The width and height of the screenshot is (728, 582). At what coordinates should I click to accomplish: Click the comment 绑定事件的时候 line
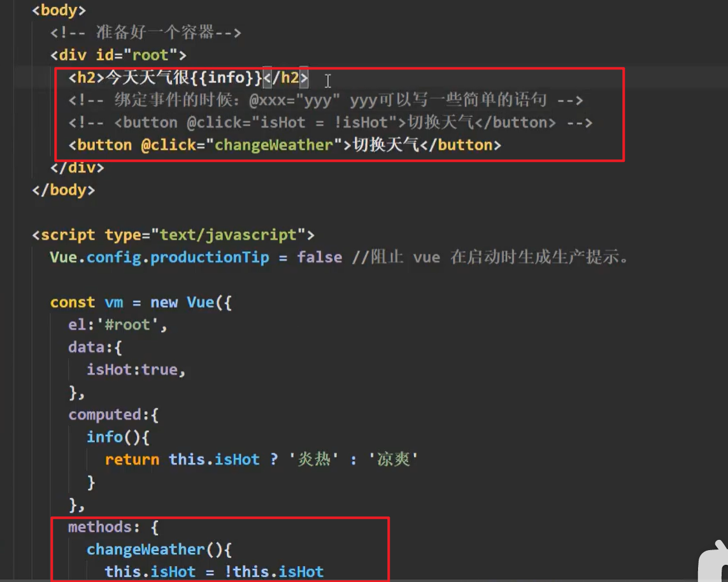point(325,100)
